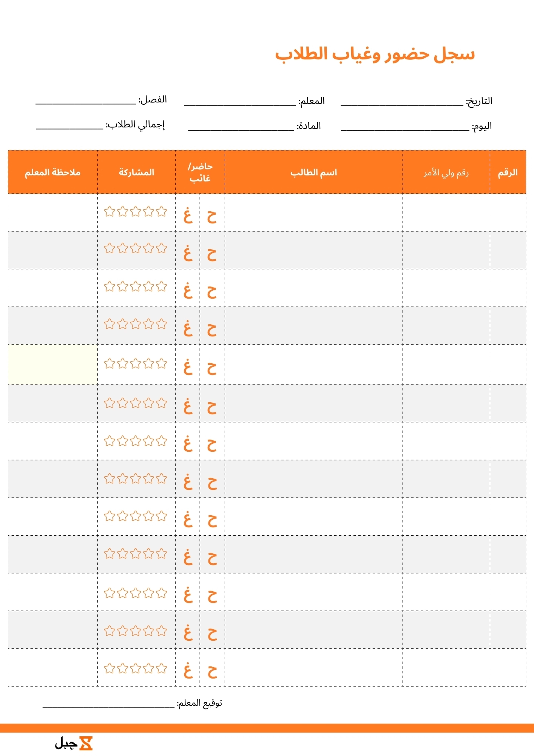Image resolution: width=534 pixels, height=756 pixels.
Task: Click the rightmost star in the second row
Action: coord(162,248)
